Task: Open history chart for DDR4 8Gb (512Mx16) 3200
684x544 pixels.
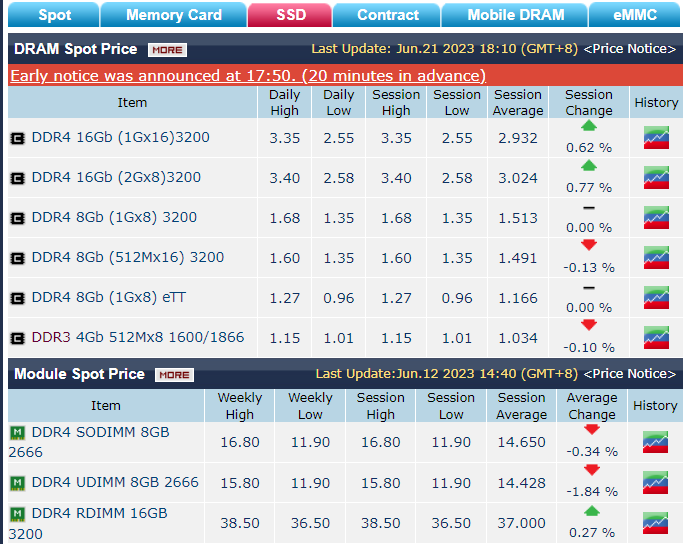Action: pos(656,257)
